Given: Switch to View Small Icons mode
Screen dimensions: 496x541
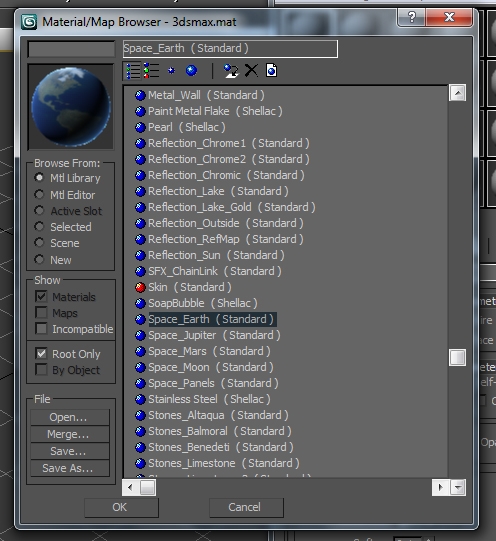Looking at the screenshot, I should (x=171, y=71).
